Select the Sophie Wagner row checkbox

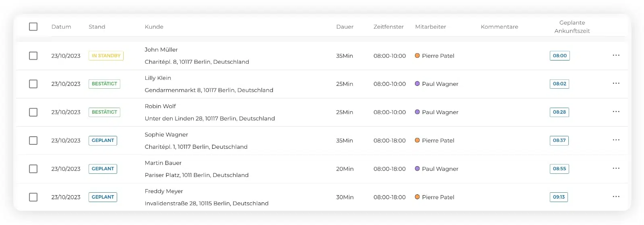click(33, 140)
